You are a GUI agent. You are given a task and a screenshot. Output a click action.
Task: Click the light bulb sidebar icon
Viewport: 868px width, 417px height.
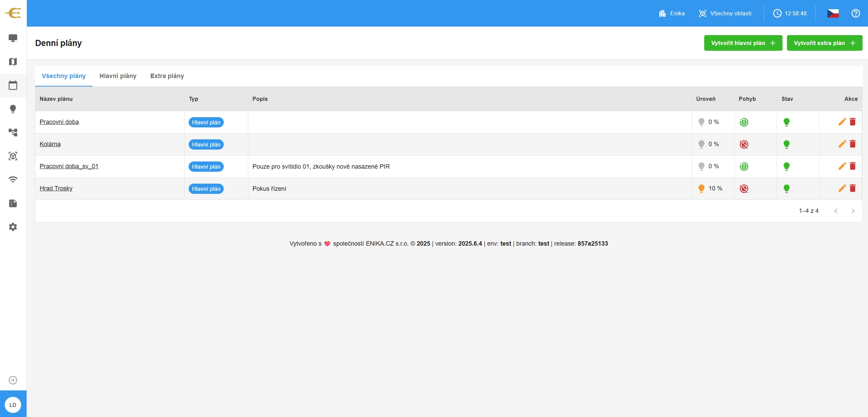point(13,109)
